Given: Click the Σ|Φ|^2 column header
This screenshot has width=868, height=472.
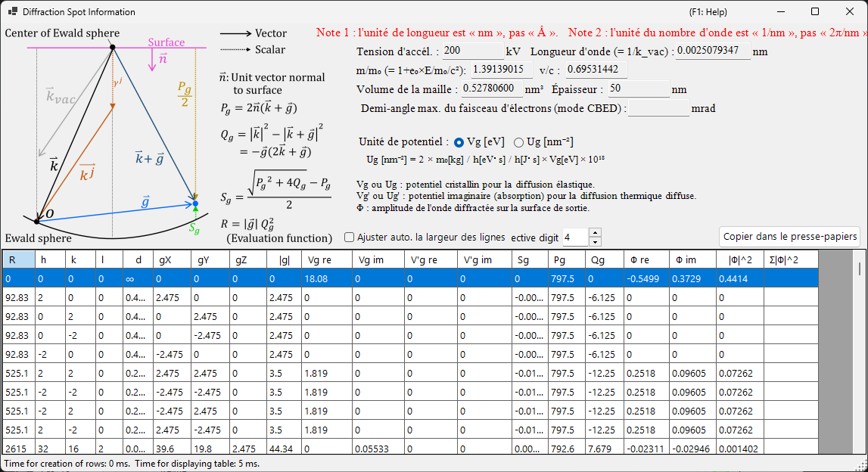Looking at the screenshot, I should coord(791,259).
